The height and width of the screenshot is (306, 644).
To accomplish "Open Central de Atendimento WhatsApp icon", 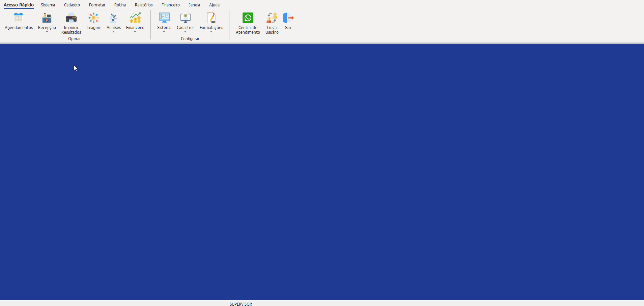I will (248, 18).
